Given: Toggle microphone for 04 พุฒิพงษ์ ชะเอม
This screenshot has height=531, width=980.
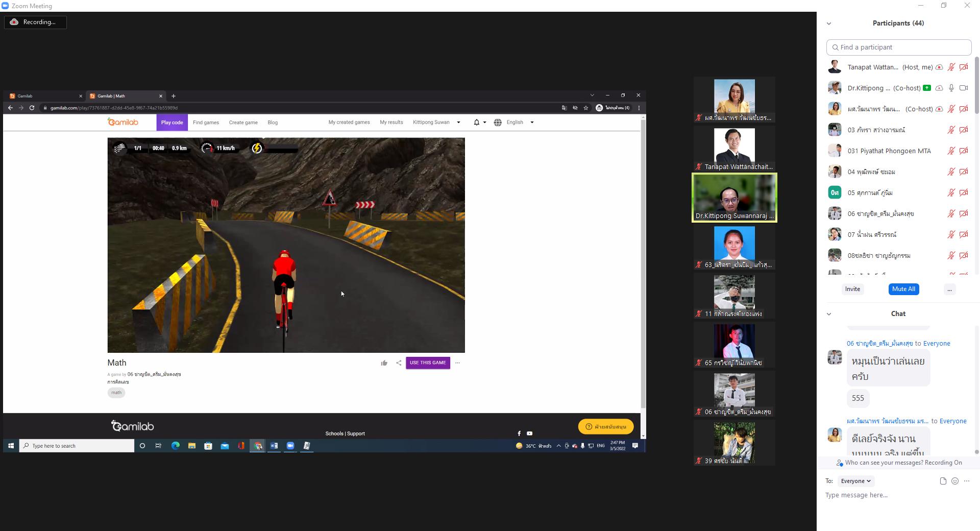Looking at the screenshot, I should pos(951,172).
